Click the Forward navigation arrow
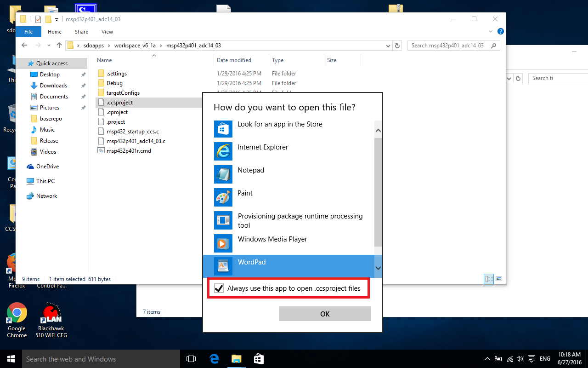The width and height of the screenshot is (588, 368). 38,46
